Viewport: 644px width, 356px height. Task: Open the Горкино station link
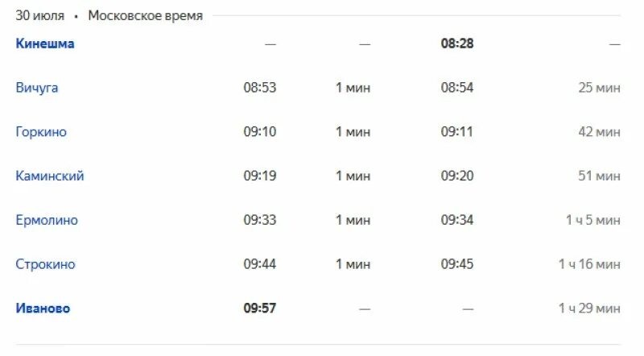(x=41, y=131)
